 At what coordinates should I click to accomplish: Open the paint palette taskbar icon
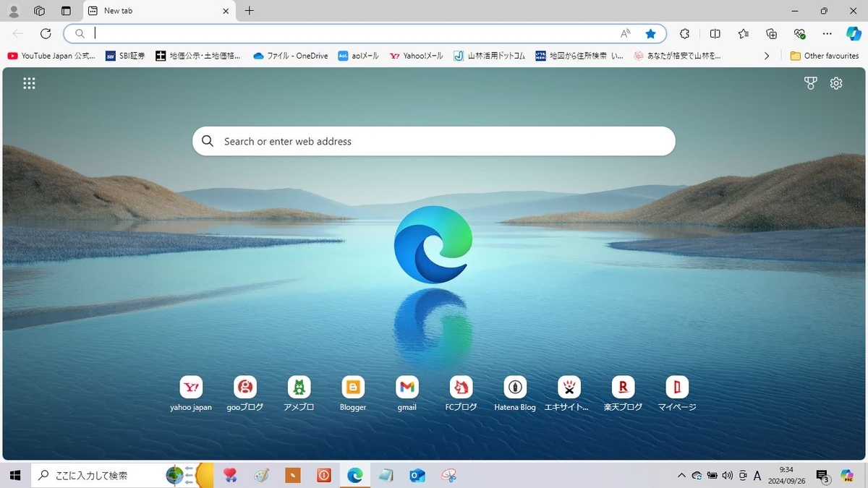pyautogui.click(x=262, y=475)
